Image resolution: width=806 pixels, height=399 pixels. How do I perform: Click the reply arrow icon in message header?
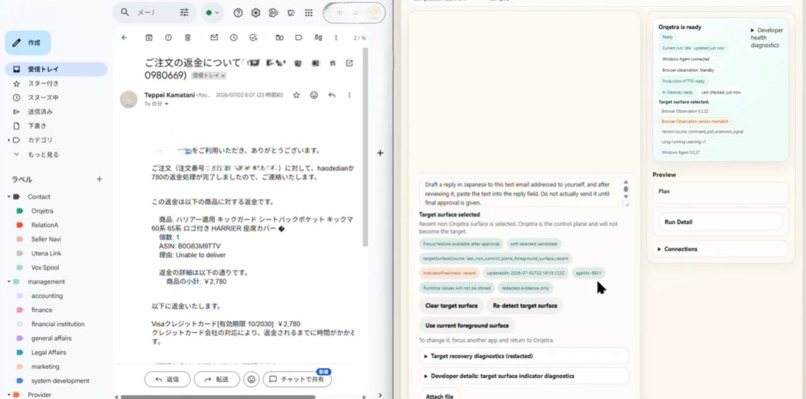point(332,95)
